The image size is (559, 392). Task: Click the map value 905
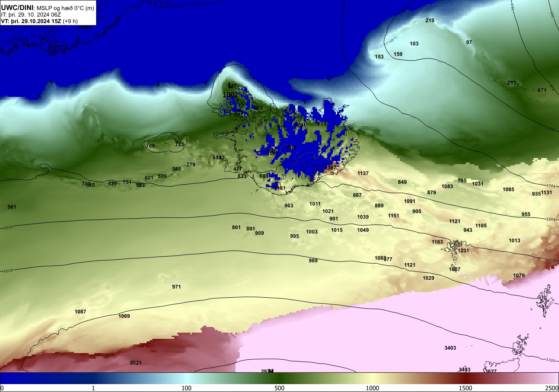pyautogui.click(x=417, y=211)
